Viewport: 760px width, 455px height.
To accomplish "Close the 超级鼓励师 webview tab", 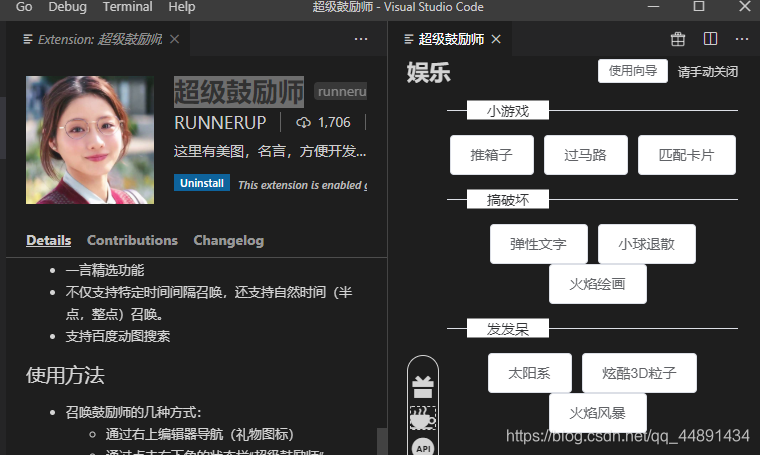I will pos(496,39).
